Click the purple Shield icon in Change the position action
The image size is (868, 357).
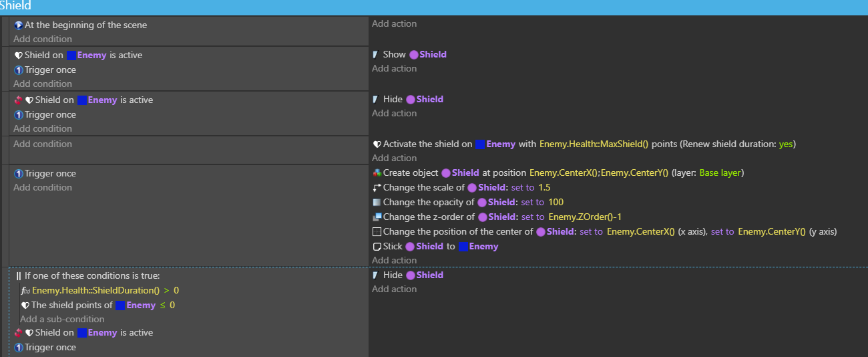point(540,231)
